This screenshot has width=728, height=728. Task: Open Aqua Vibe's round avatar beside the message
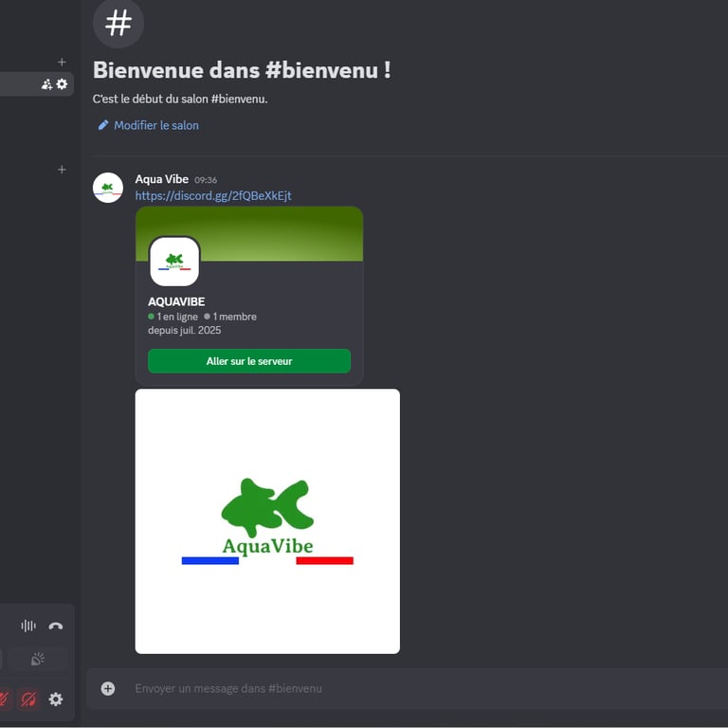[108, 188]
